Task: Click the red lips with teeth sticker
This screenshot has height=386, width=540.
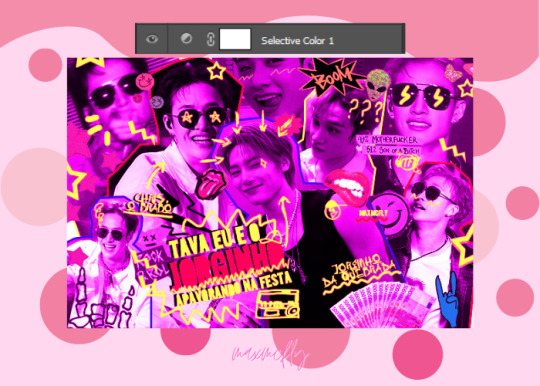Action: [347, 187]
